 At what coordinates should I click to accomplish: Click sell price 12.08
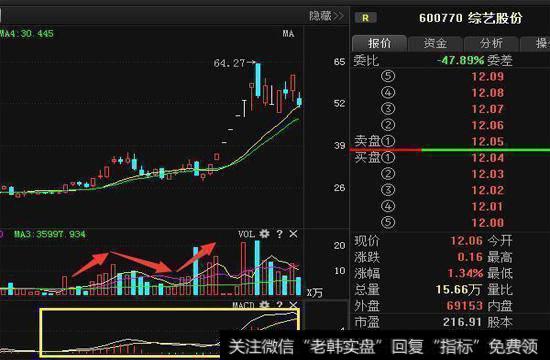[x=488, y=93]
